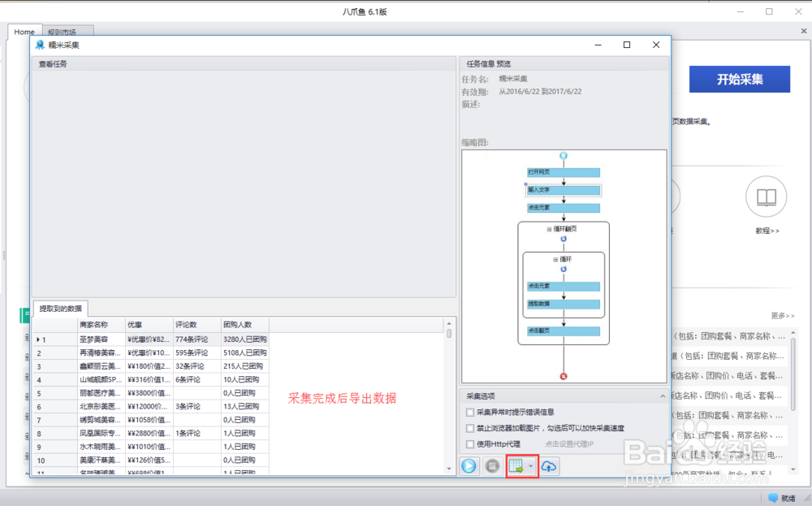Viewport: 812px width, 506px height.
Task: Collapse the inner 循环 node
Action: pyautogui.click(x=555, y=259)
